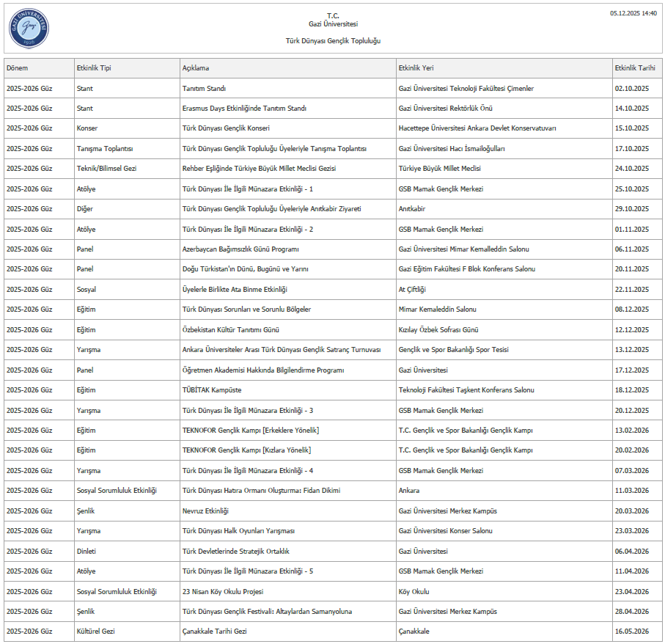Image resolution: width=665 pixels, height=644 pixels.
Task: Select the Açıklama column header
Action: 196,68
